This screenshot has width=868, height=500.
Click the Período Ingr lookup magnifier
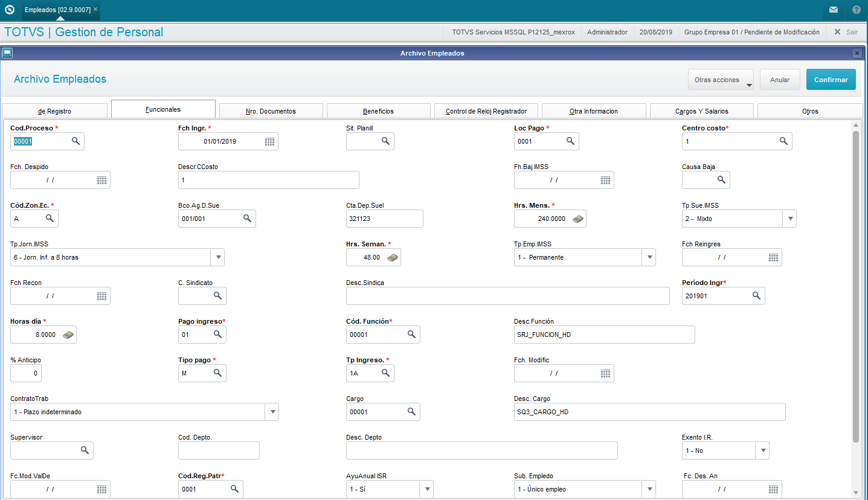pos(756,295)
